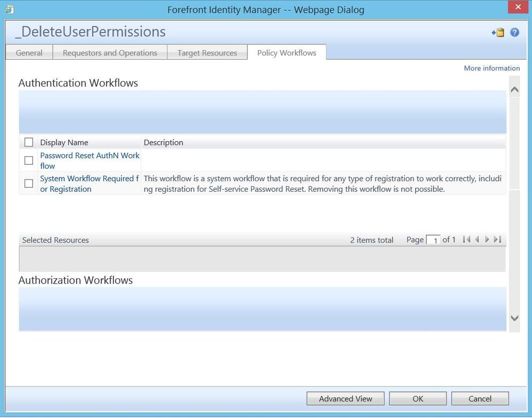532x418 pixels.
Task: Click the clipboard add-to-list icon in header
Action: (498, 33)
